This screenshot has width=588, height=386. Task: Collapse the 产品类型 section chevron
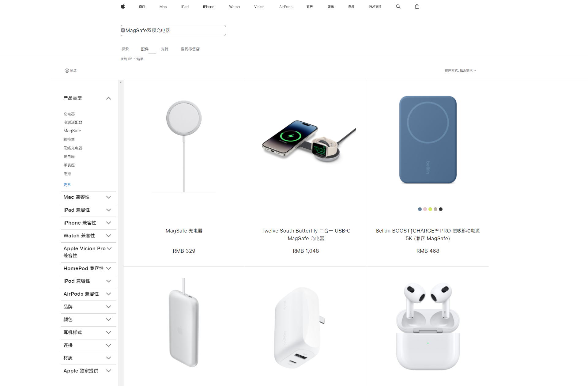tap(108, 98)
